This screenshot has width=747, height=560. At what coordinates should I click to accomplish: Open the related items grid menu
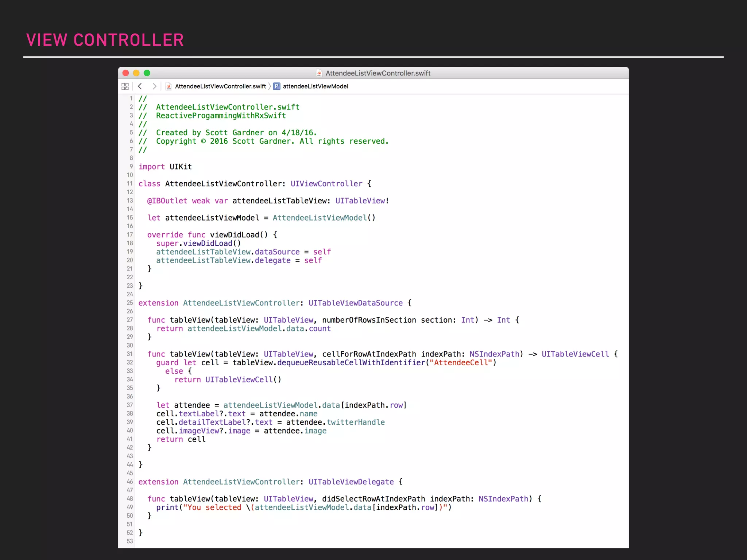[125, 86]
